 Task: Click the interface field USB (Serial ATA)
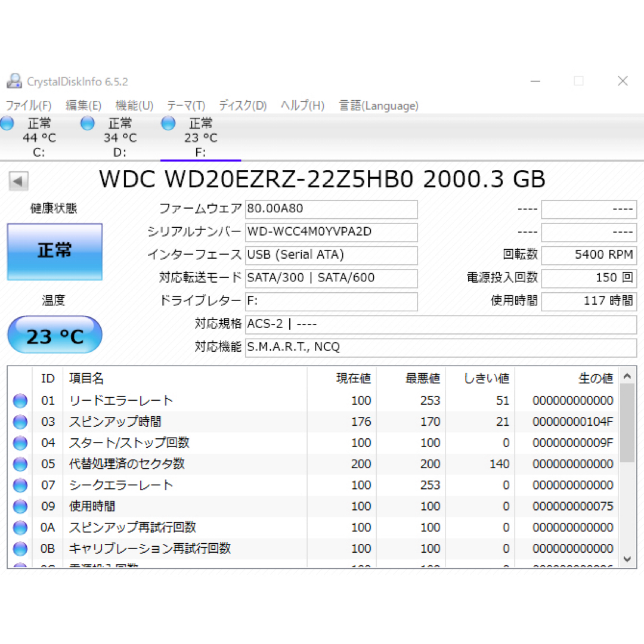[x=332, y=255]
